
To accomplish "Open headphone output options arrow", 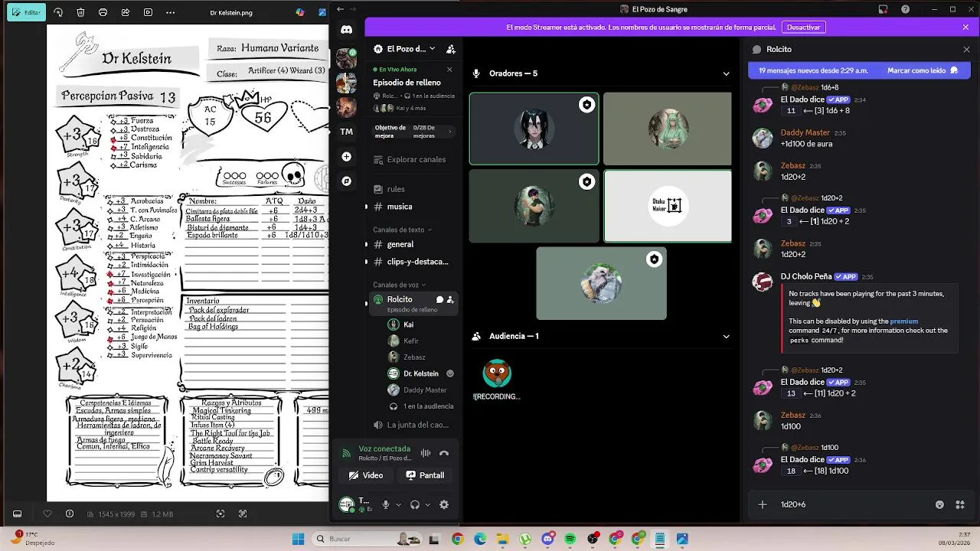I will [x=427, y=505].
